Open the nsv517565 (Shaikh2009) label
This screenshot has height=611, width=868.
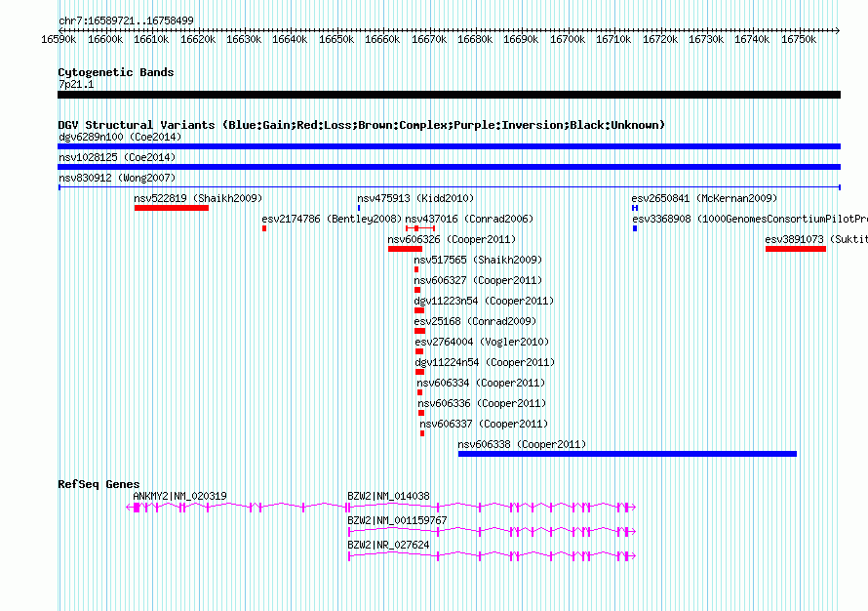pyautogui.click(x=478, y=260)
